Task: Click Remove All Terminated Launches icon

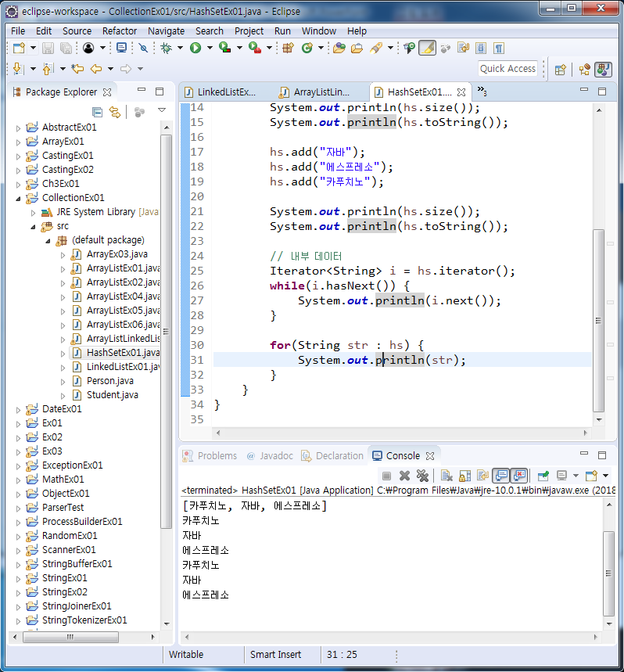Action: [x=422, y=476]
